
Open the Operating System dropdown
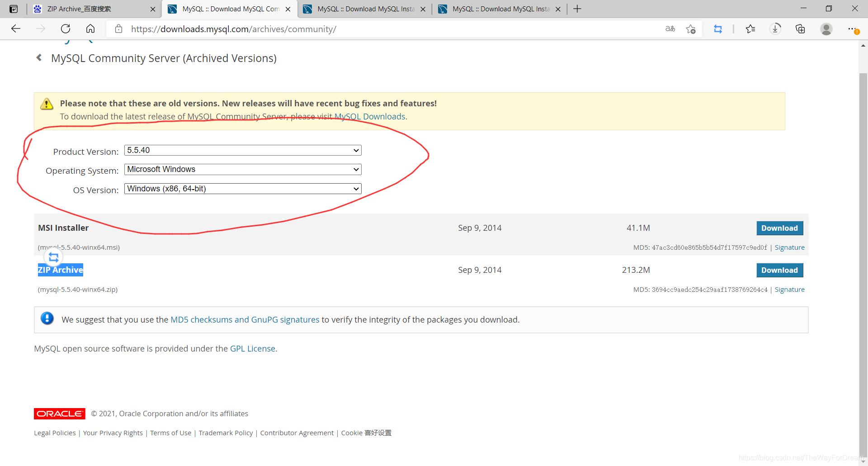[x=243, y=169]
